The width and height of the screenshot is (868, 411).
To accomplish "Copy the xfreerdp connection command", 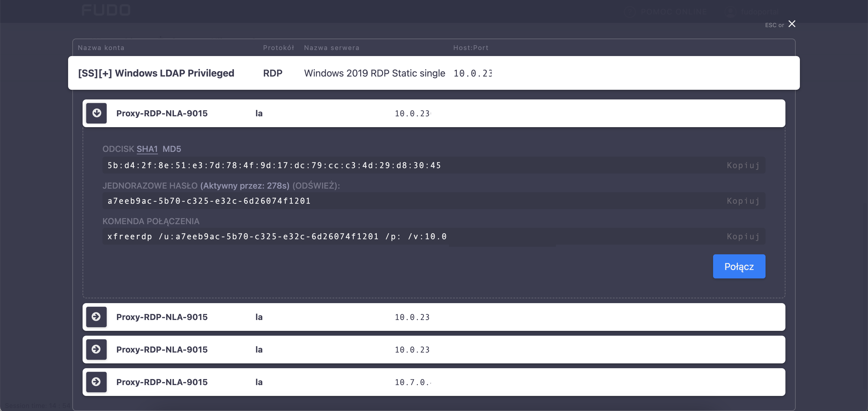I will click(743, 237).
